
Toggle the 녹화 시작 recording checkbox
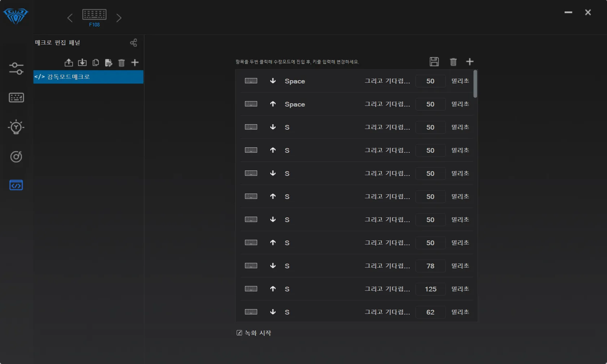239,333
